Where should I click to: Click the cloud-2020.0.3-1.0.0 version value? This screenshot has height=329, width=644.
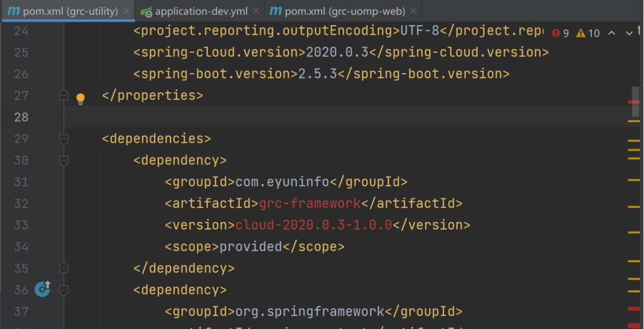[314, 225]
